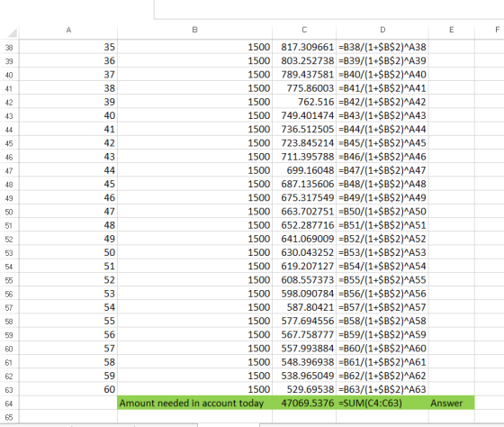The image size is (504, 427).
Task: Select column C header
Action: tap(304, 30)
